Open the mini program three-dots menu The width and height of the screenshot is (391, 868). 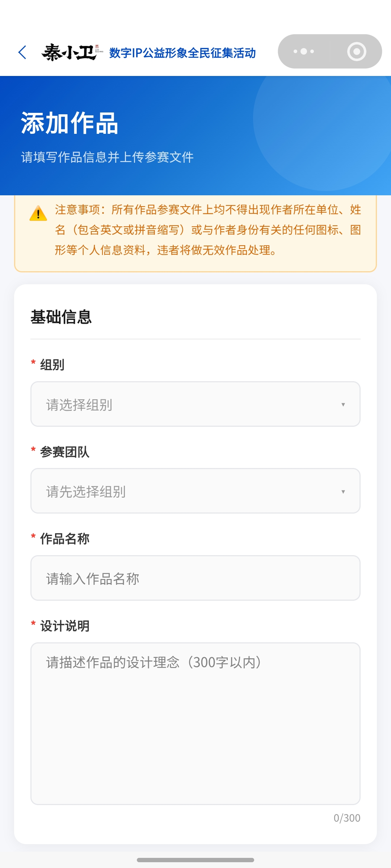click(304, 51)
